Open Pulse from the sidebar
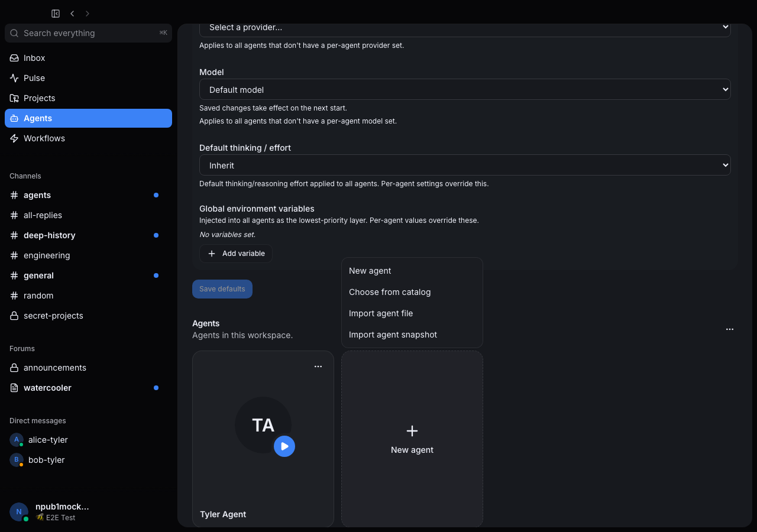Viewport: 757px width, 532px height. [x=88, y=78]
